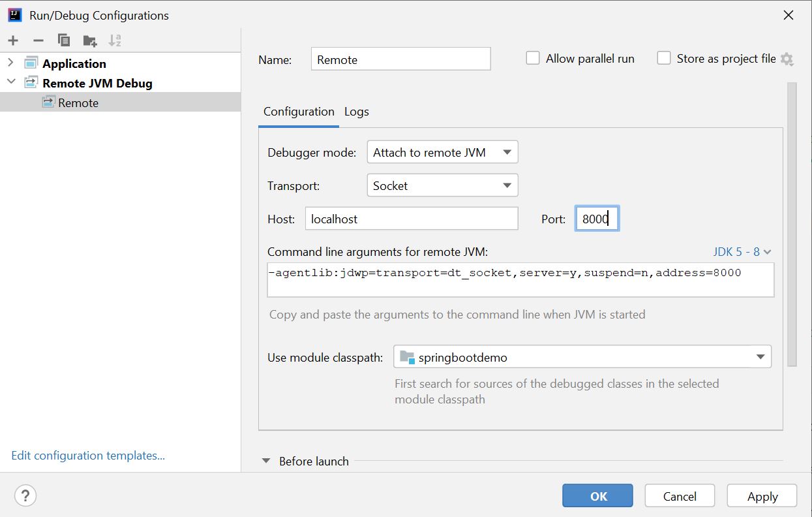Click the Remote JVM Debug folder icon
The width and height of the screenshot is (812, 517).
[31, 83]
